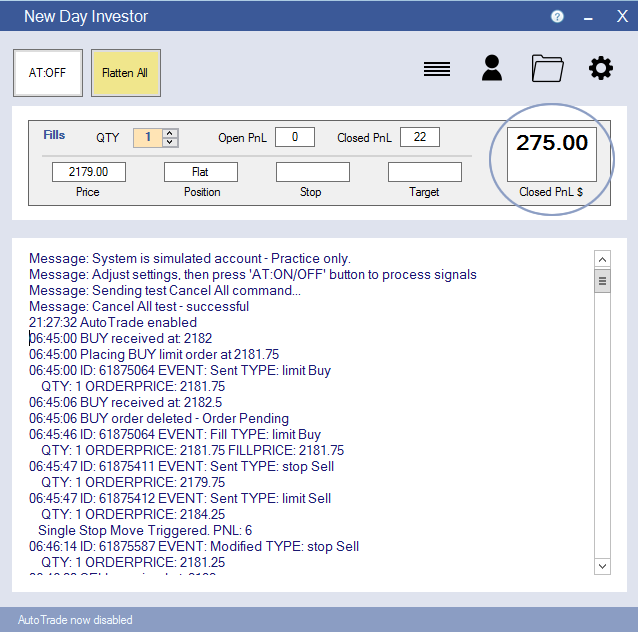Decrease QTY with the down arrow
The height and width of the screenshot is (632, 638).
click(x=170, y=142)
